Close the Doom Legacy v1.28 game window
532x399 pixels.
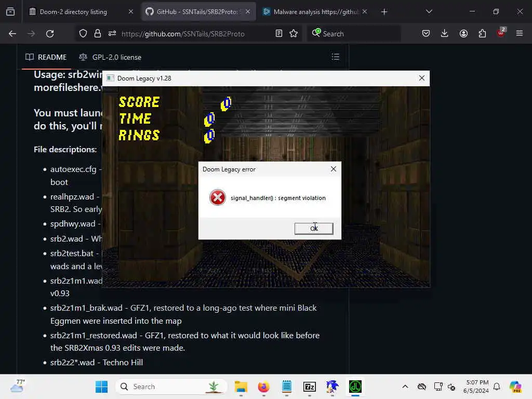pyautogui.click(x=422, y=78)
